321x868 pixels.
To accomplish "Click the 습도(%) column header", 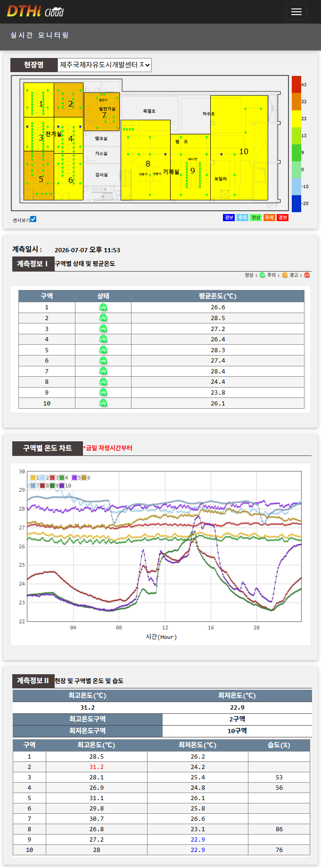I will coord(279,745).
